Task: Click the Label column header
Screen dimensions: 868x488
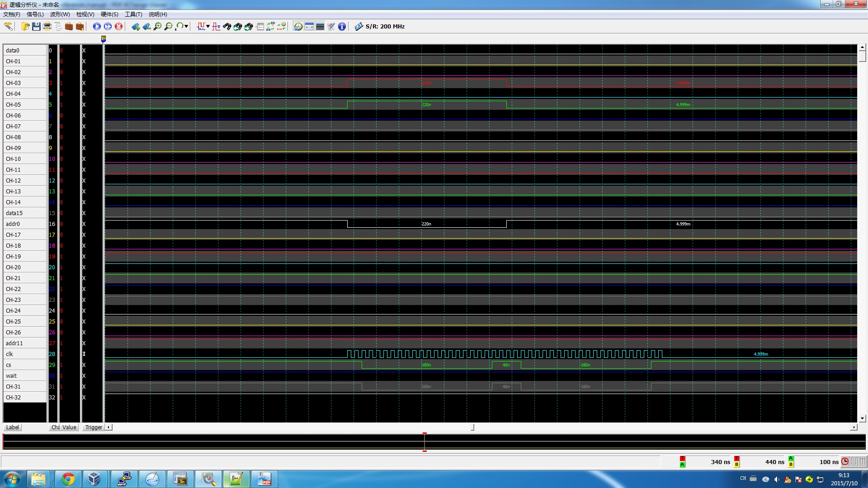Action: point(13,427)
